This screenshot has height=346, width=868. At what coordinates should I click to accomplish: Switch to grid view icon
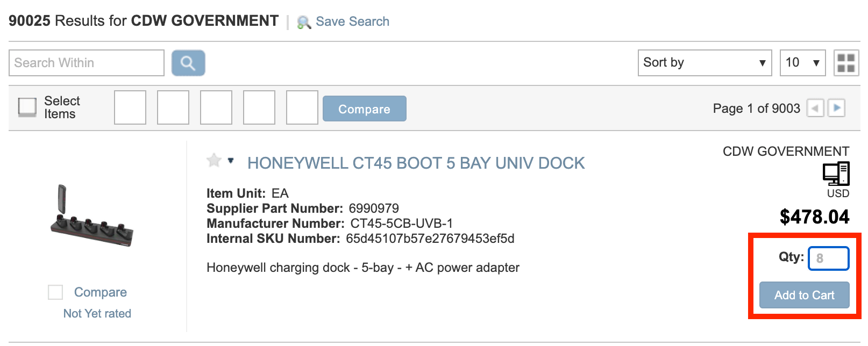click(846, 63)
